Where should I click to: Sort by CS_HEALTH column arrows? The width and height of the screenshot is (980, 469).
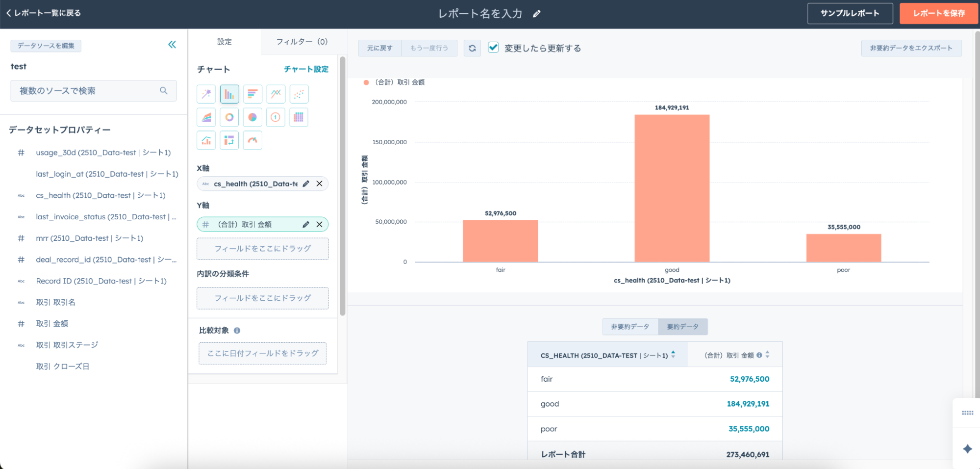[673, 355]
